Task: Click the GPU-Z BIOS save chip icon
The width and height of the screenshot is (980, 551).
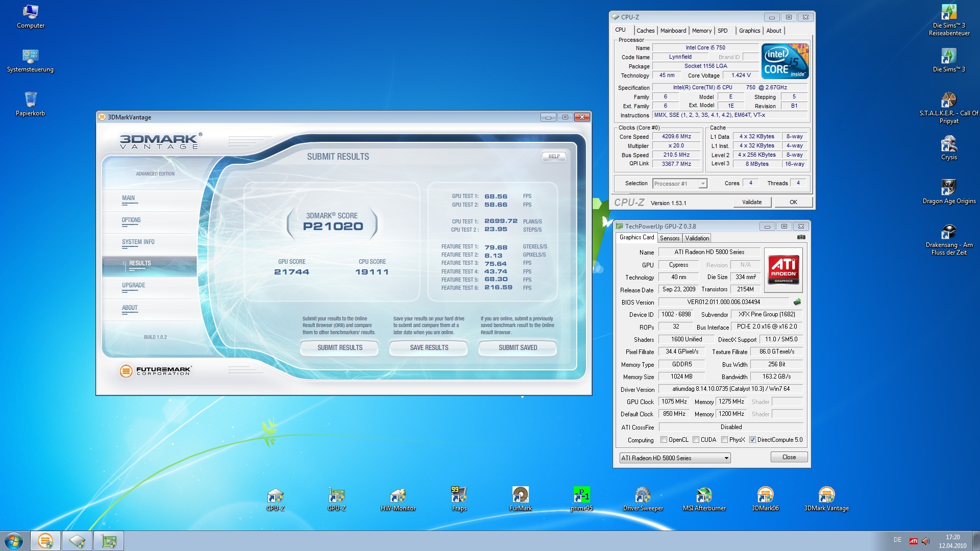Action: (797, 302)
